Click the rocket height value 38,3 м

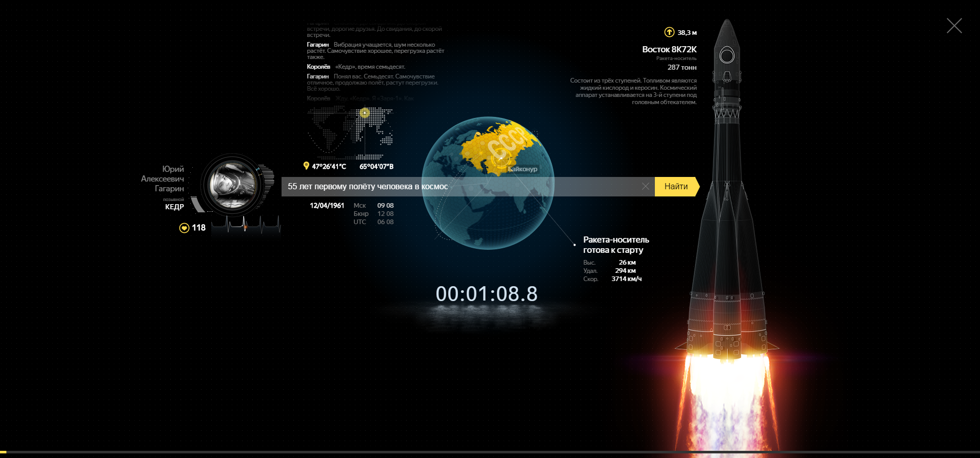pyautogui.click(x=687, y=33)
